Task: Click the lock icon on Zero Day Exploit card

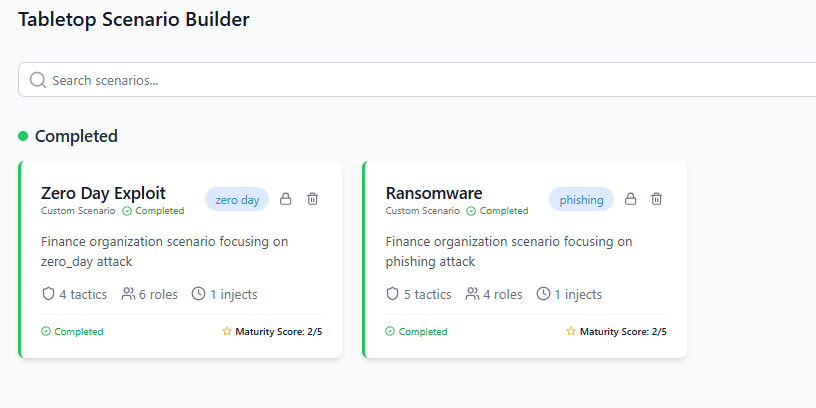Action: coord(286,199)
